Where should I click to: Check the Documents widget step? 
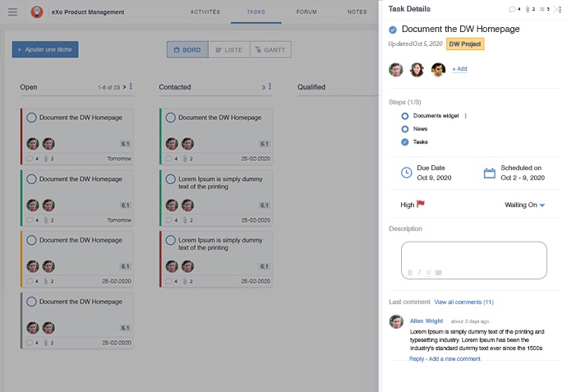click(405, 116)
